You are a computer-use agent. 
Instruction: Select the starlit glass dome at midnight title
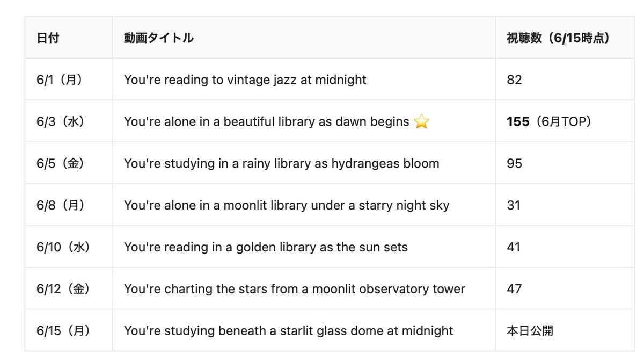289,331
